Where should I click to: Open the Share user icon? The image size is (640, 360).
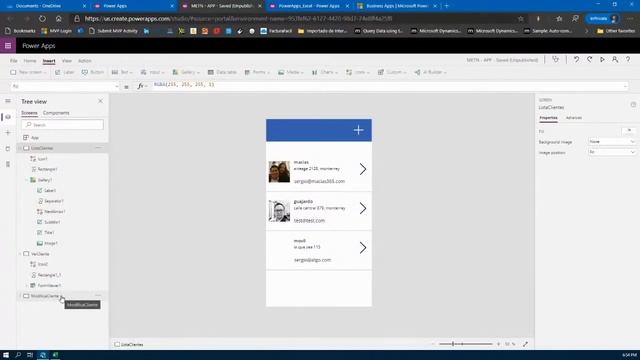click(x=615, y=60)
